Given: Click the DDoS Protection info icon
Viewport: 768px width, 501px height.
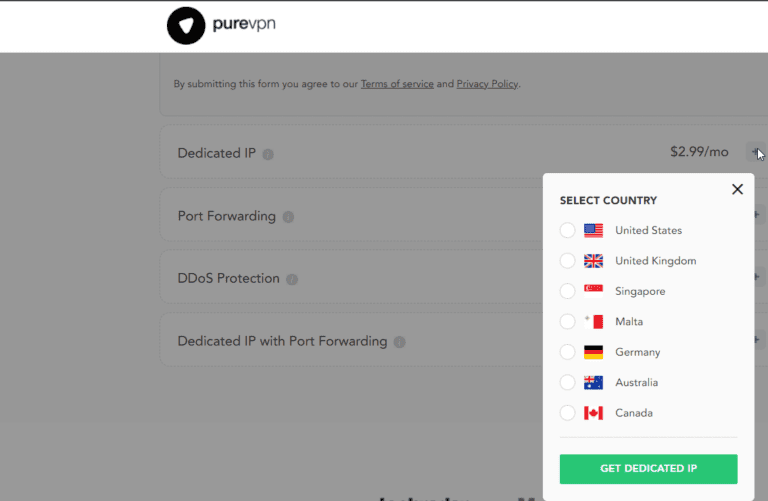Looking at the screenshot, I should 292,279.
